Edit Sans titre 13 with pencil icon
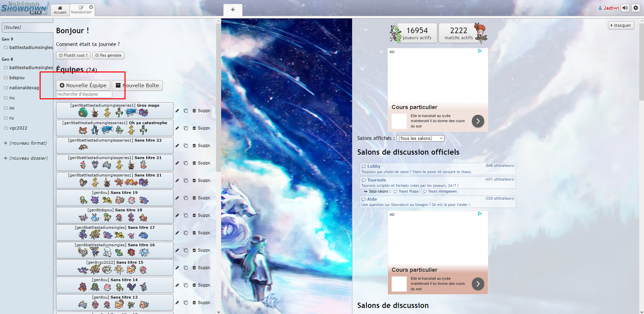Screen dimensions: 644x314 point(177,303)
